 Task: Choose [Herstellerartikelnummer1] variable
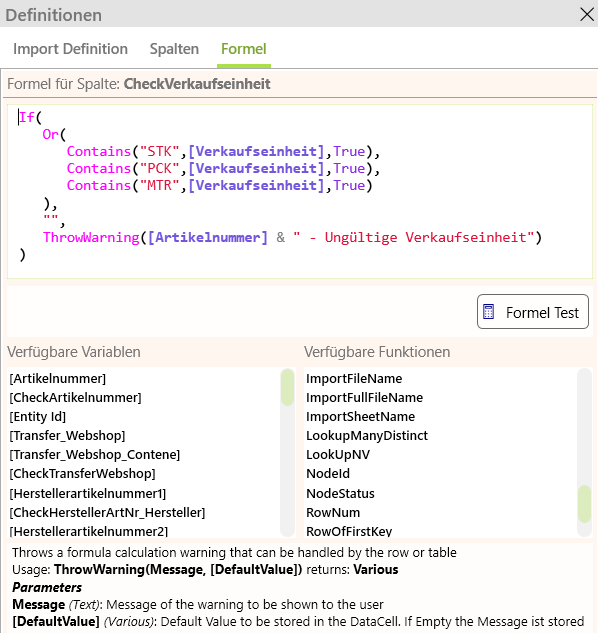click(88, 493)
